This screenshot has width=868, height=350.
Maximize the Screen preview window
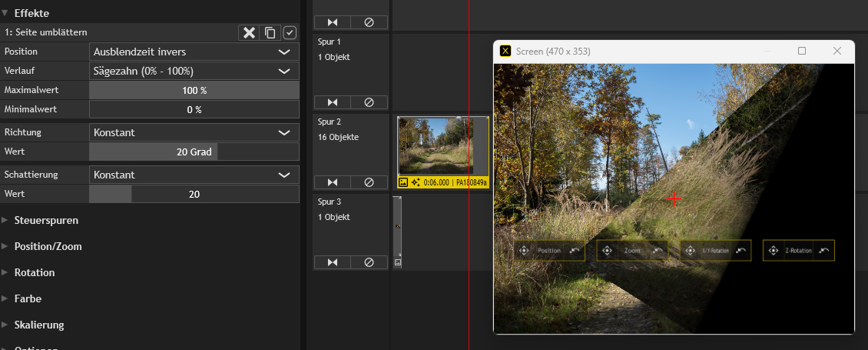tap(802, 51)
